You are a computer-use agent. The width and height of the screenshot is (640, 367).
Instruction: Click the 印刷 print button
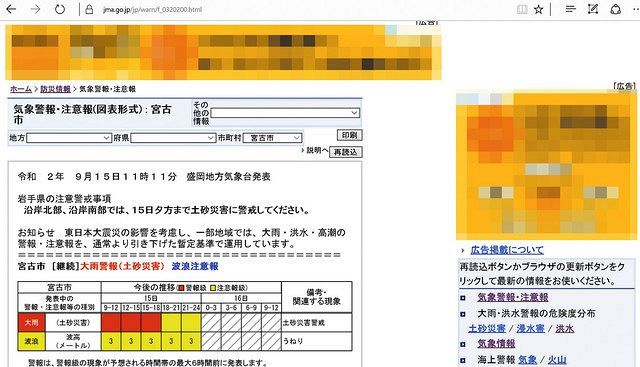pyautogui.click(x=349, y=135)
